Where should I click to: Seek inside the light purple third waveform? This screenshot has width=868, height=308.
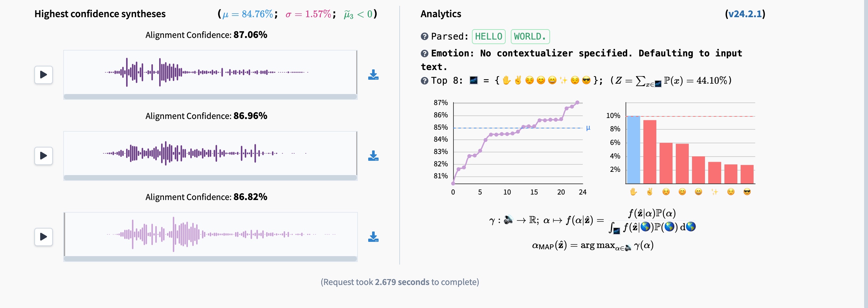click(x=210, y=234)
